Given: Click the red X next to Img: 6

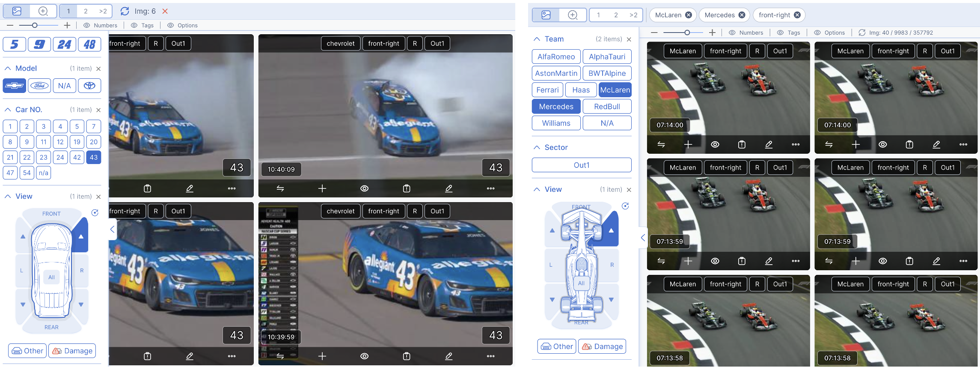Looking at the screenshot, I should point(165,11).
